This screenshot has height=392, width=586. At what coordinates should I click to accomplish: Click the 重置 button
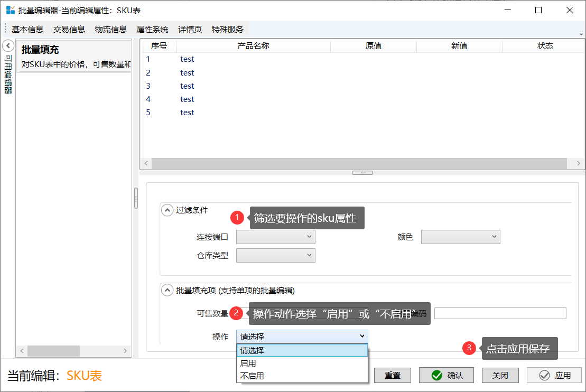[x=393, y=375]
